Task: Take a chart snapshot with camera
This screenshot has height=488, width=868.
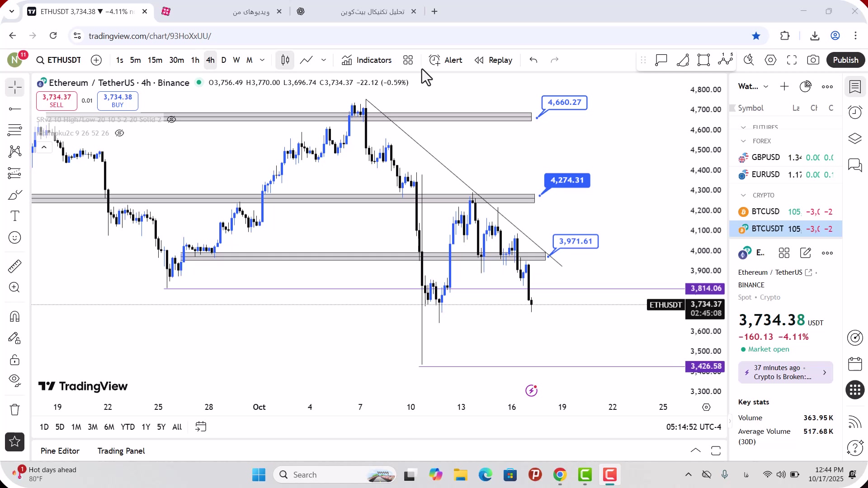Action: (x=813, y=60)
